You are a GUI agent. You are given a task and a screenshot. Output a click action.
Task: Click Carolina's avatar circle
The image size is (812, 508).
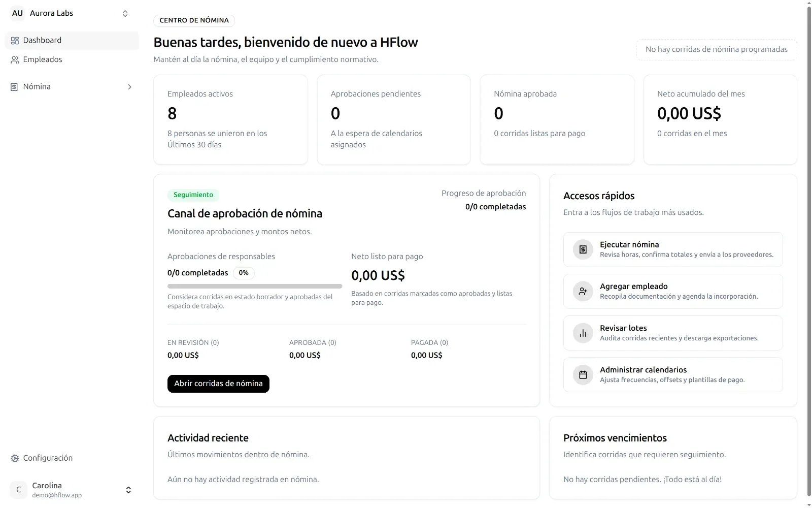[19, 490]
